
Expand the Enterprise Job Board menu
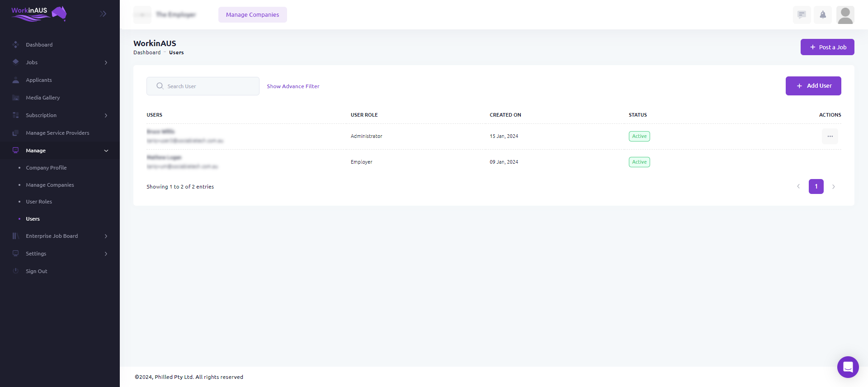106,236
